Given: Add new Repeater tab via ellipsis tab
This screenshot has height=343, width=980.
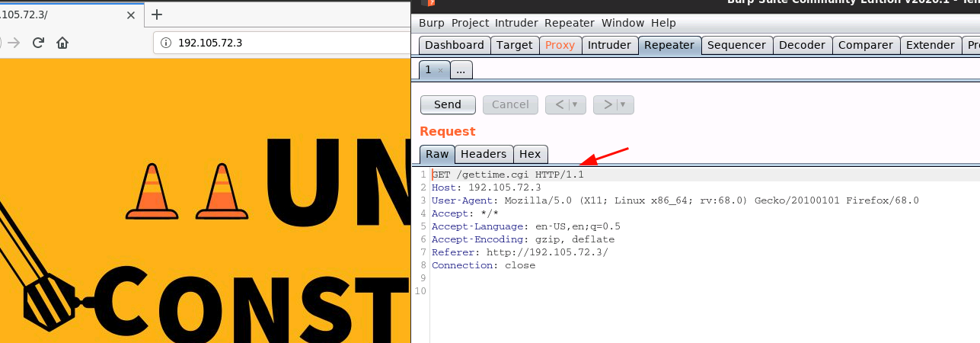Looking at the screenshot, I should tap(461, 70).
